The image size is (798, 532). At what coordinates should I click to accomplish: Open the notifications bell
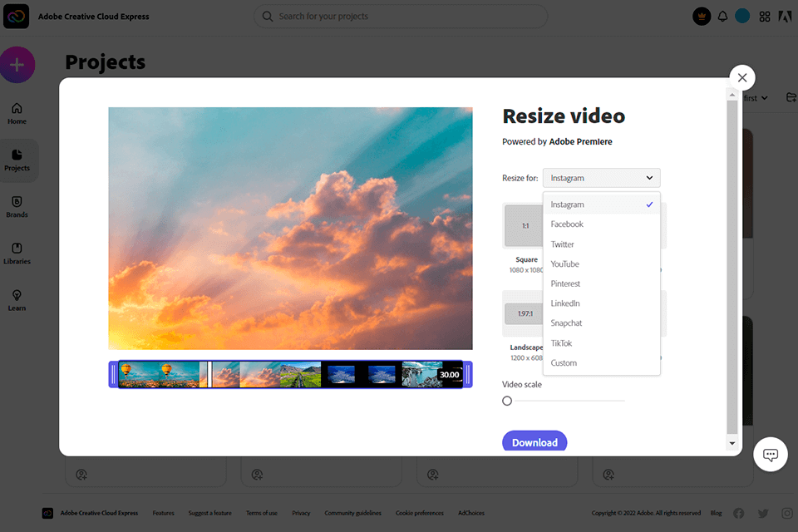point(722,17)
